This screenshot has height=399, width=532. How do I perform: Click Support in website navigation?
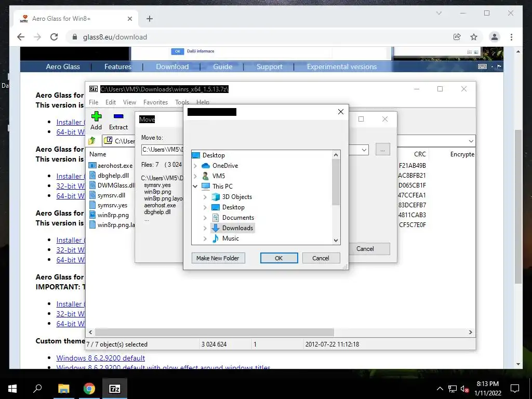pos(270,66)
